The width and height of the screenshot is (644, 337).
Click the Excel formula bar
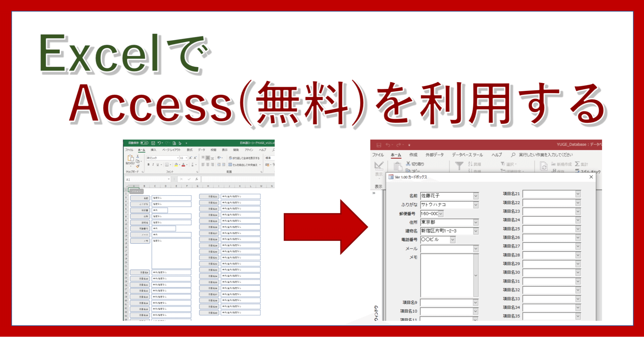click(238, 179)
